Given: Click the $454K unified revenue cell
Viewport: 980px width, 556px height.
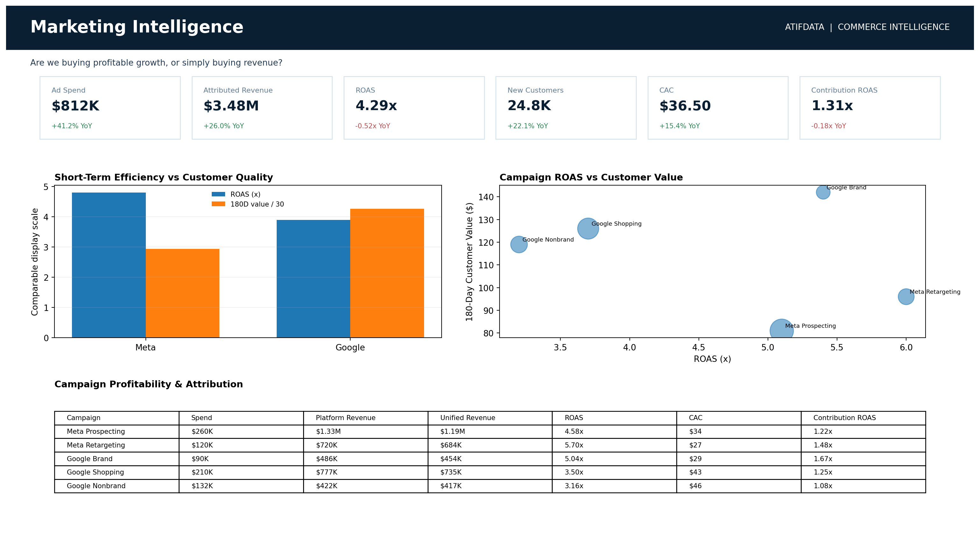Looking at the screenshot, I should coord(490,459).
